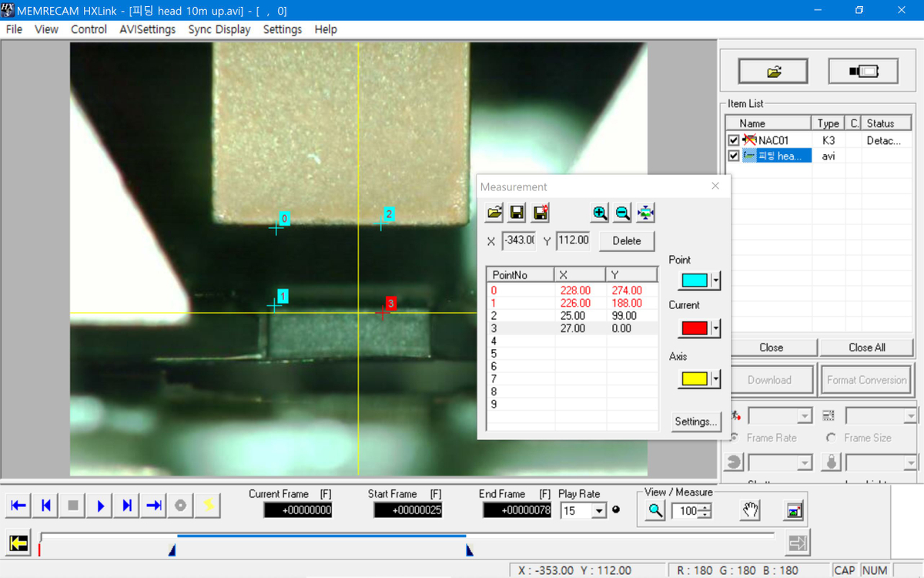This screenshot has width=924, height=578.
Task: Open the Play Rate dropdown
Action: tap(599, 511)
